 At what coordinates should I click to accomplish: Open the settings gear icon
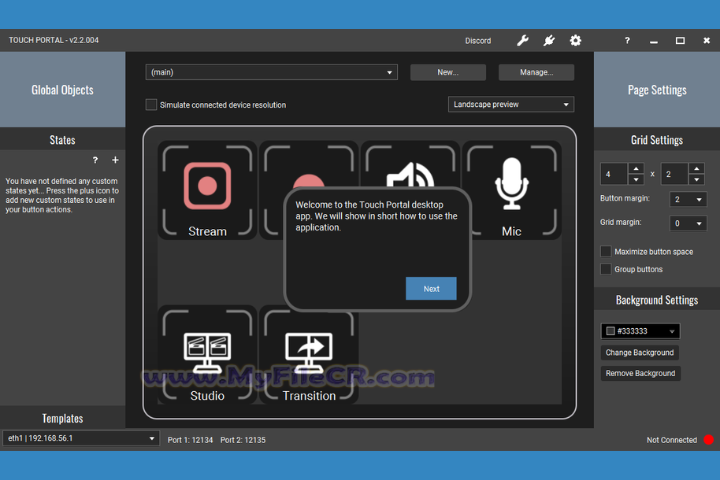[575, 40]
